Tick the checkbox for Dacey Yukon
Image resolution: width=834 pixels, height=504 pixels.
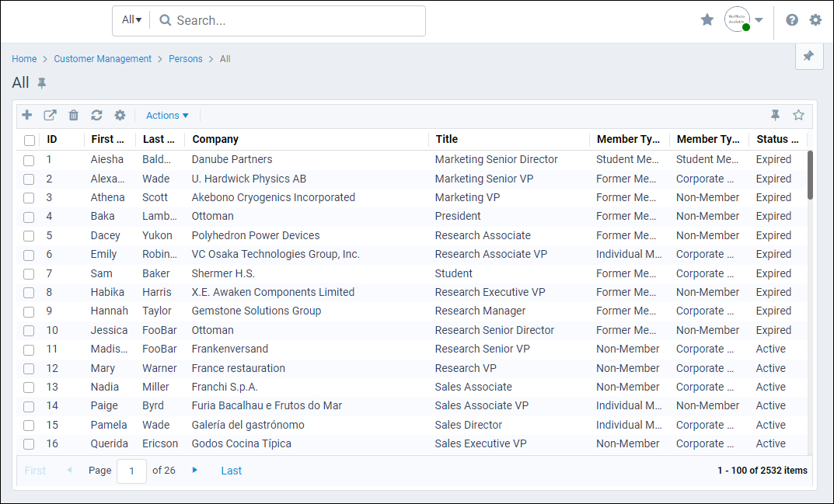pyautogui.click(x=29, y=235)
